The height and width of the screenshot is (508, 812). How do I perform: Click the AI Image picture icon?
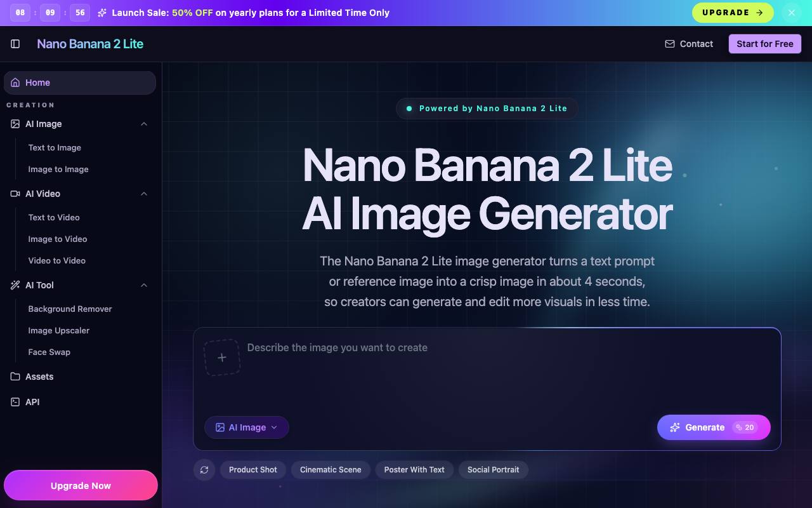pos(15,124)
